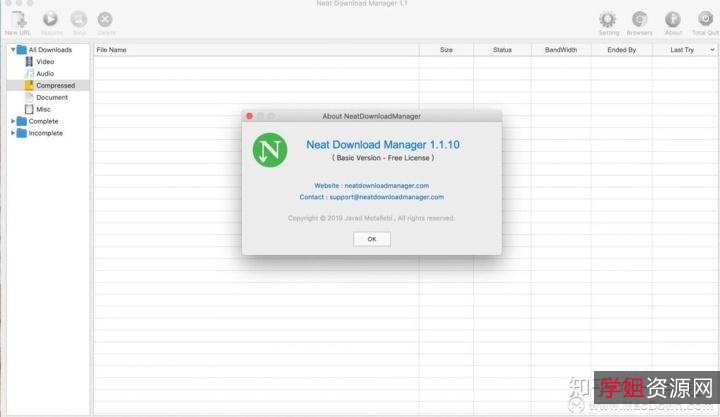The height and width of the screenshot is (417, 720).
Task: Sort by the Last Try column header
Action: pyautogui.click(x=682, y=49)
